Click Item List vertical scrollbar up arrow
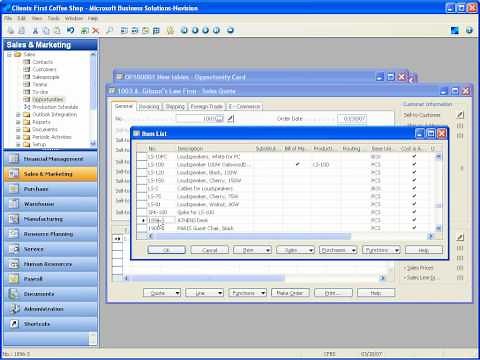480x360 pixels. click(x=438, y=156)
